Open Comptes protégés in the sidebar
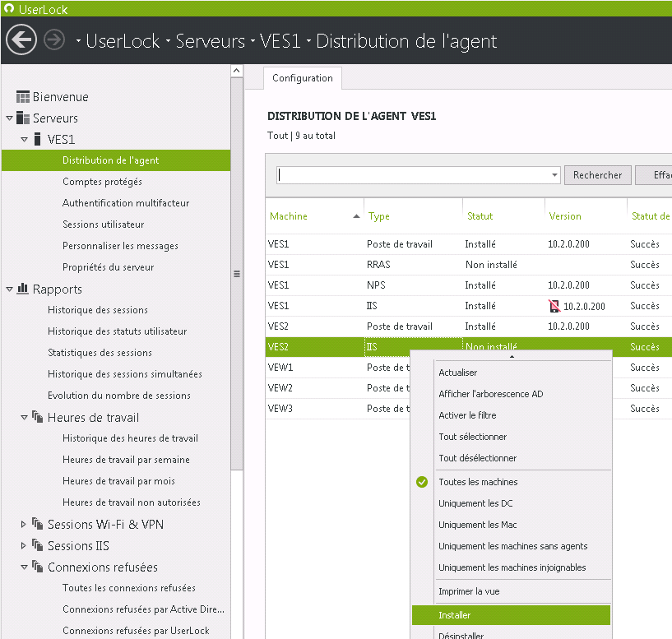672x639 pixels. coord(102,182)
